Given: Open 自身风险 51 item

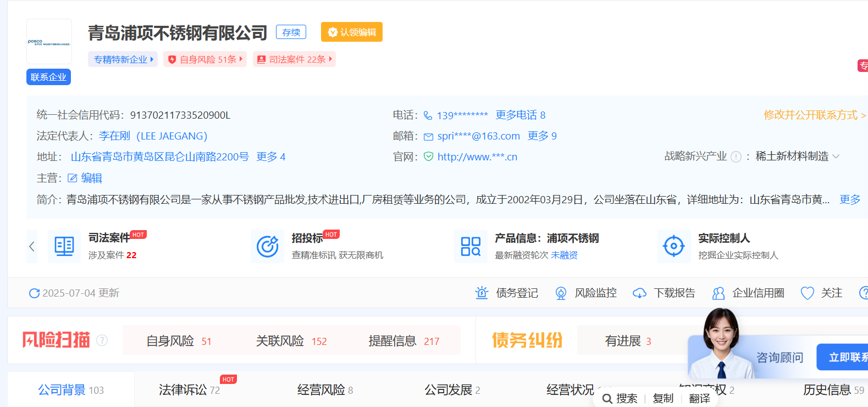Looking at the screenshot, I should tap(179, 341).
